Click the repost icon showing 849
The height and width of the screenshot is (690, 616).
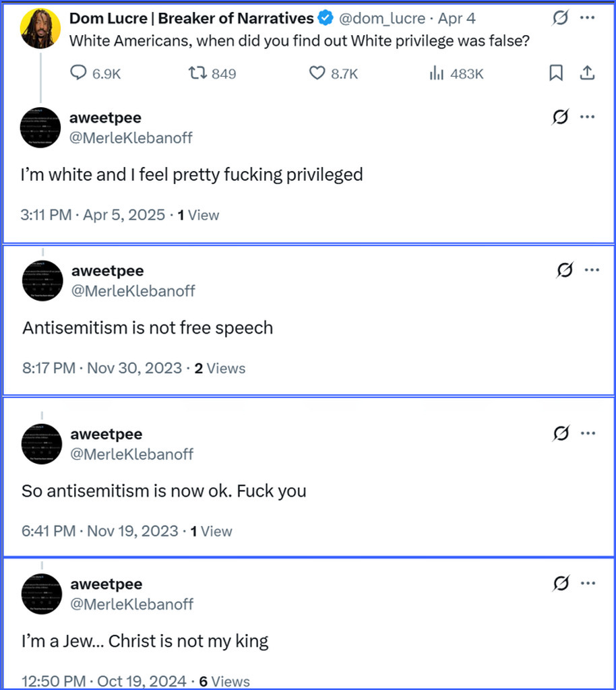pos(196,73)
